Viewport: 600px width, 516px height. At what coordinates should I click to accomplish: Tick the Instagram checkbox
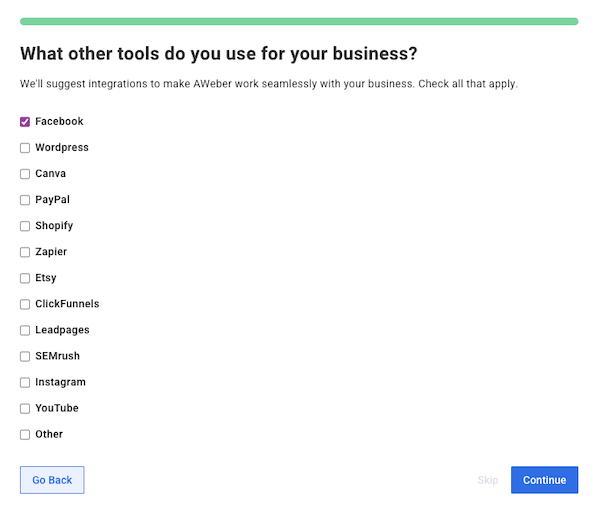point(25,382)
